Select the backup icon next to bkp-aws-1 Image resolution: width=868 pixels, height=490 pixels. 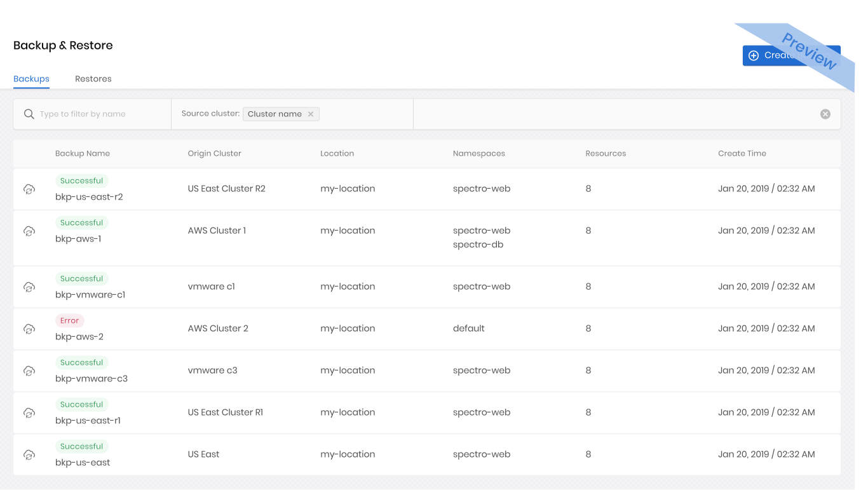(29, 231)
